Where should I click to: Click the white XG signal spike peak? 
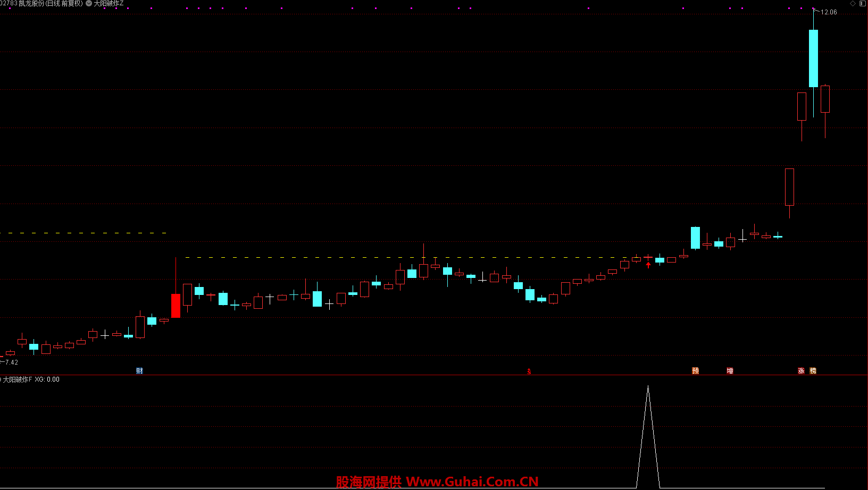pos(648,387)
